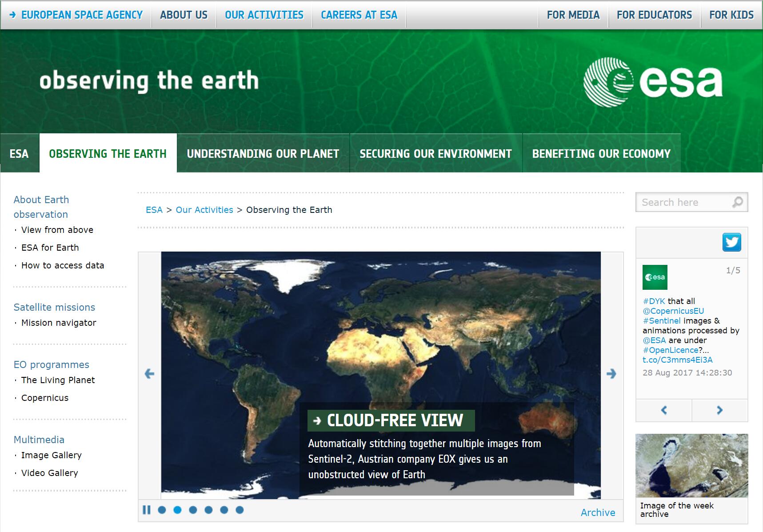Click the #DYK hashtag in tweet
The width and height of the screenshot is (763, 532).
[654, 301]
